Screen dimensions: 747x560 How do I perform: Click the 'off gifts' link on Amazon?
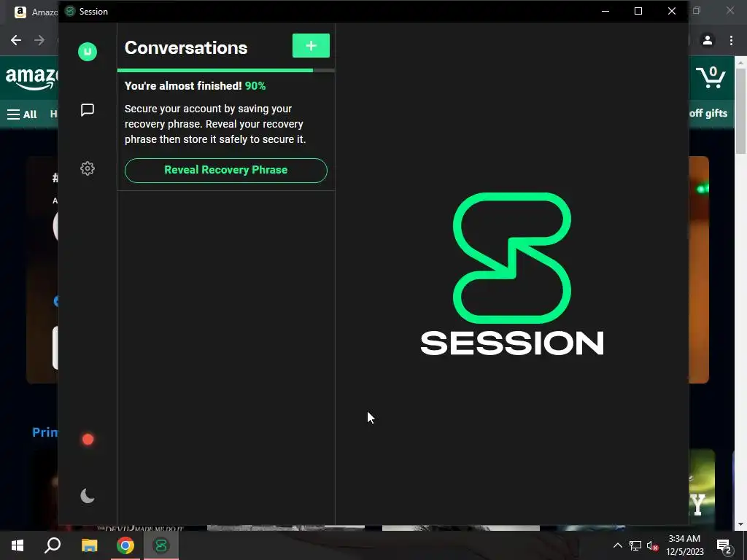click(708, 113)
